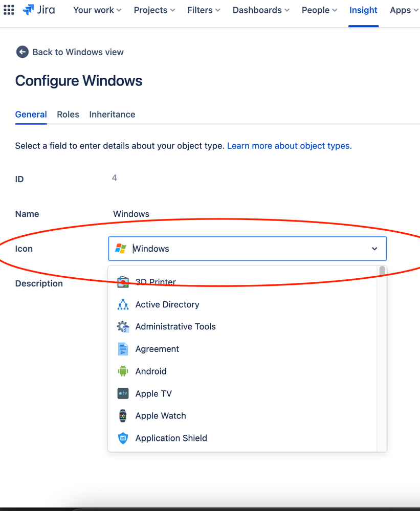Choose the 3D Printer icon
420x511 pixels.
tap(123, 282)
